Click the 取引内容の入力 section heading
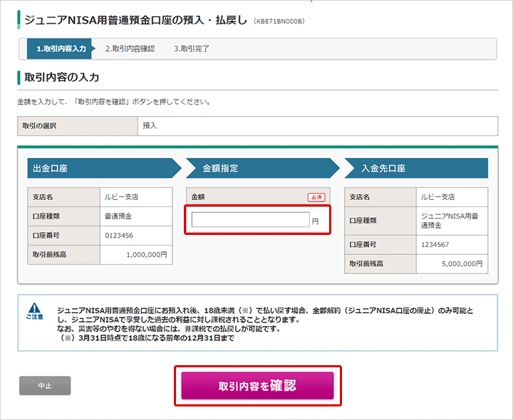 61,78
